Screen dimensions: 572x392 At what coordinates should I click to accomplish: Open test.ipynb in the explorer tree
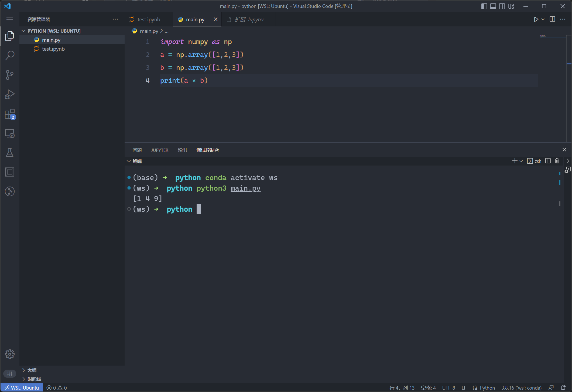coord(53,49)
